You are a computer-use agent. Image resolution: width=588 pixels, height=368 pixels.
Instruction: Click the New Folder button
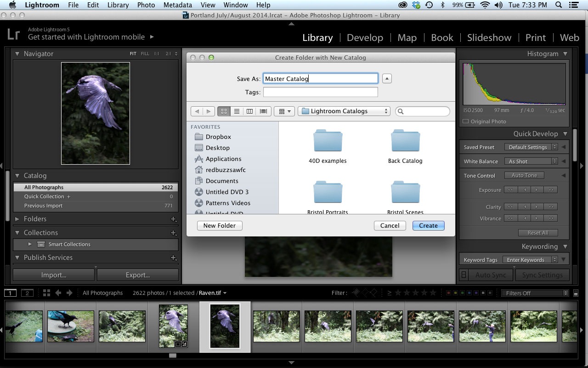[x=220, y=225]
